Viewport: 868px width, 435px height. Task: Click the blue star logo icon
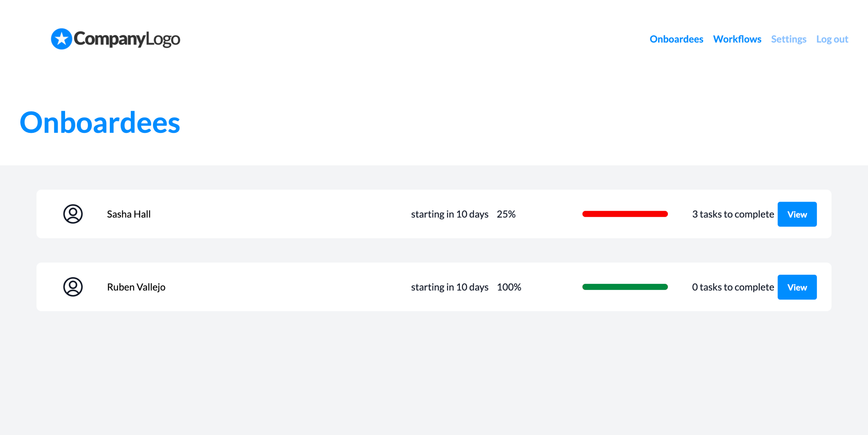click(x=61, y=39)
